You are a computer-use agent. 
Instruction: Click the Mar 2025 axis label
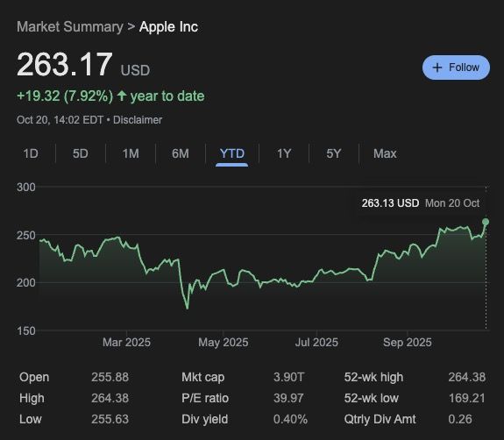pyautogui.click(x=126, y=342)
